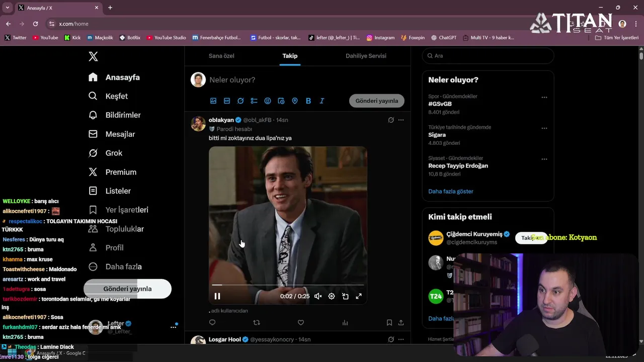Seek on video progress bar
Image resolution: width=644 pixels, height=362 pixels.
coord(288,285)
